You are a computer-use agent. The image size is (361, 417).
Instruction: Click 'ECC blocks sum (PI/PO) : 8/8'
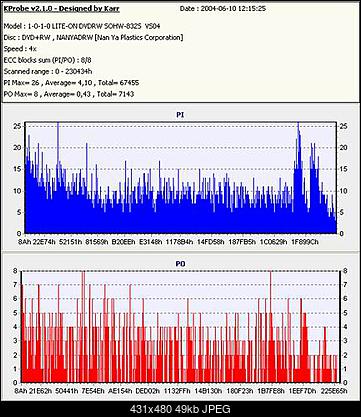[x=47, y=60]
